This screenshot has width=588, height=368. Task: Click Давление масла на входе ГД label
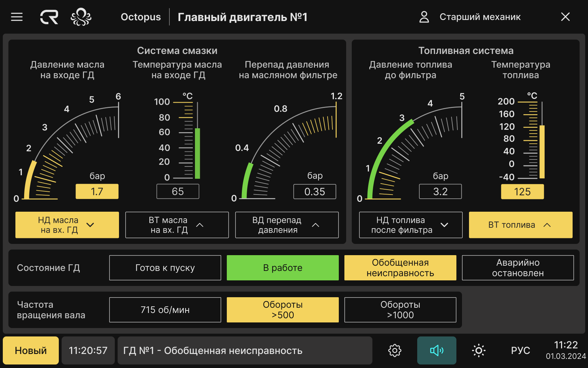[x=67, y=70]
